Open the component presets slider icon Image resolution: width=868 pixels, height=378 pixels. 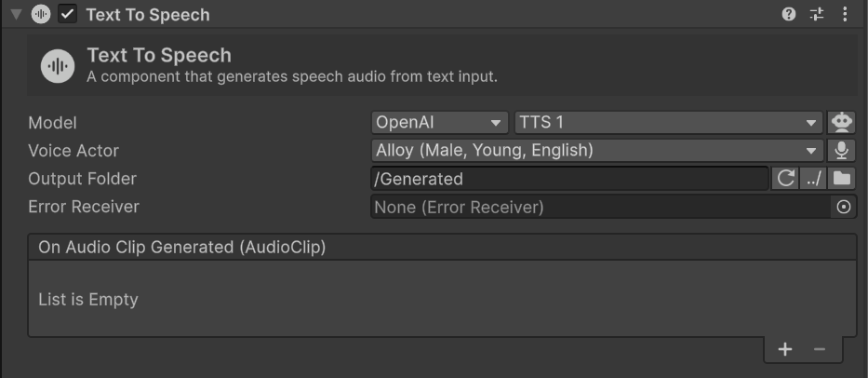coord(817,15)
